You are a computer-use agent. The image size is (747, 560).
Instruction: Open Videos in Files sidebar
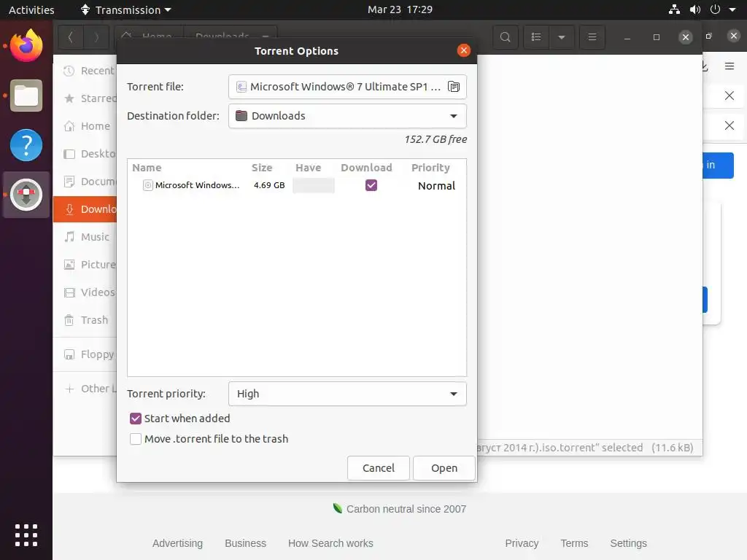click(x=85, y=292)
